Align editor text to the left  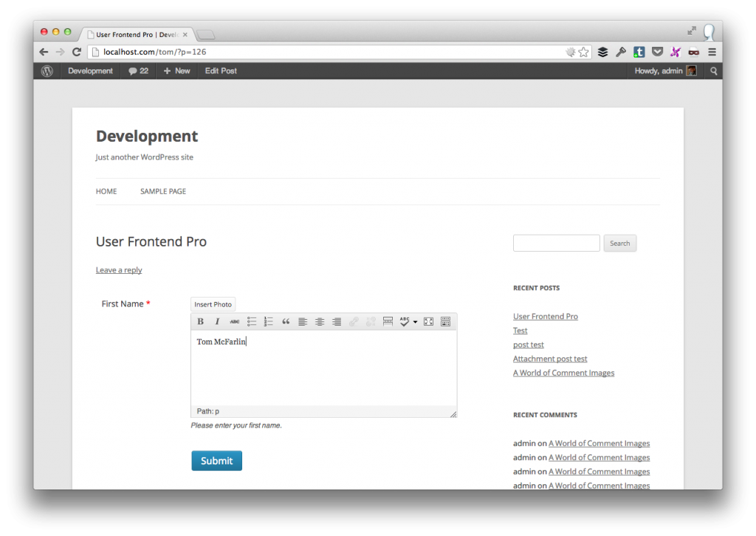pyautogui.click(x=303, y=321)
